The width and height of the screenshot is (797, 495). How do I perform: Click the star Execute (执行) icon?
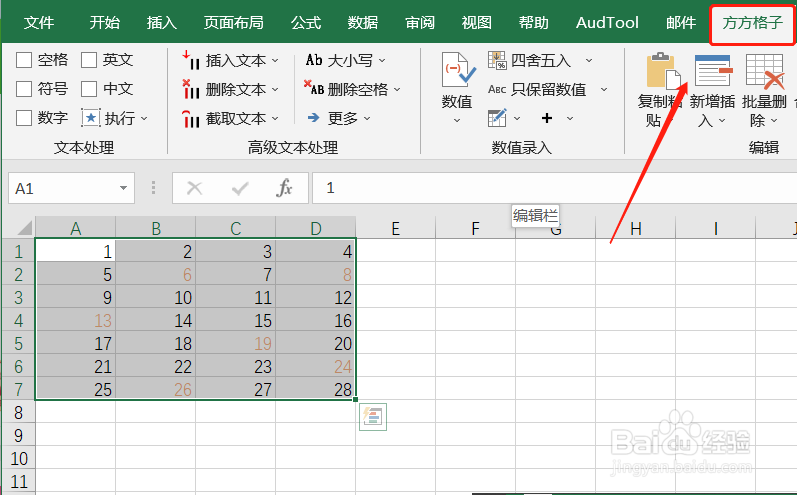coord(91,118)
